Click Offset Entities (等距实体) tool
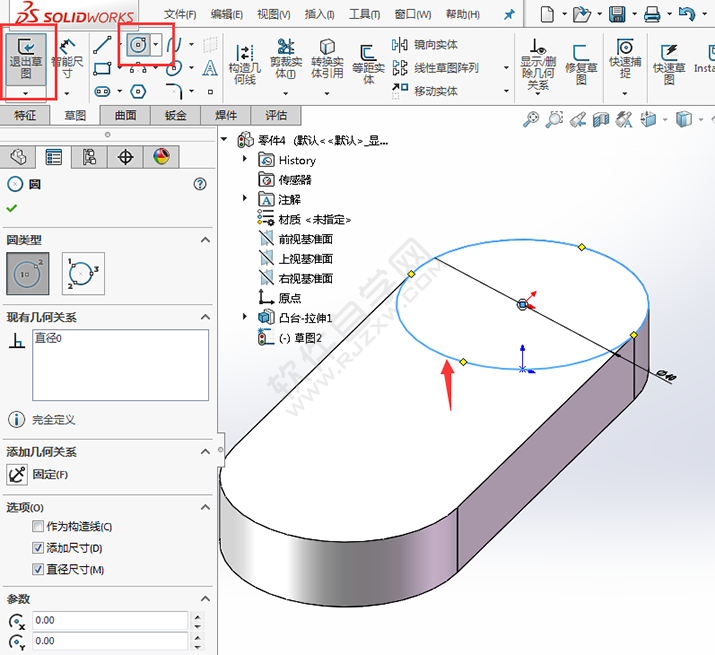This screenshot has height=655, width=715. 368,64
